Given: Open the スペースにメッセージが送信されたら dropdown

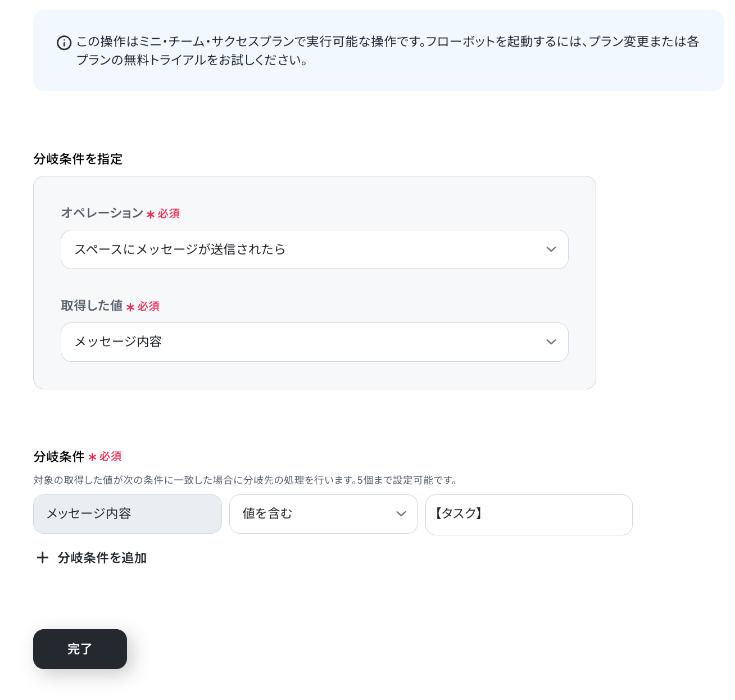Looking at the screenshot, I should (x=315, y=249).
